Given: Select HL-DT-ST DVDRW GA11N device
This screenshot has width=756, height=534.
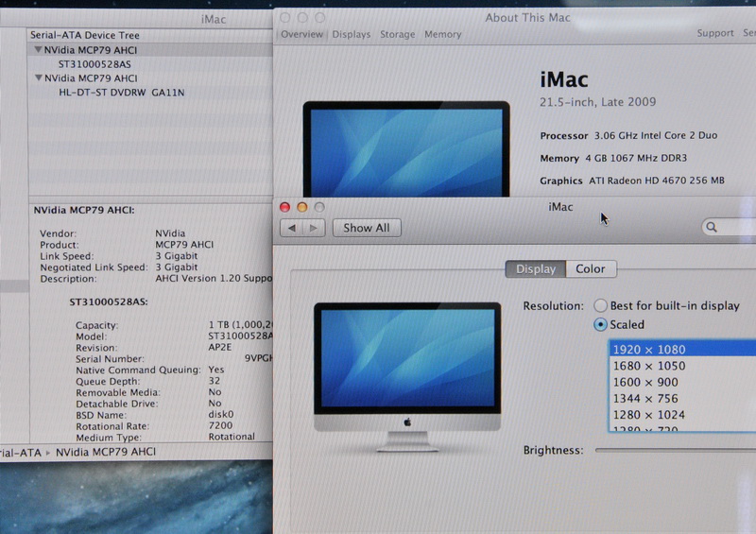Looking at the screenshot, I should click(x=122, y=92).
